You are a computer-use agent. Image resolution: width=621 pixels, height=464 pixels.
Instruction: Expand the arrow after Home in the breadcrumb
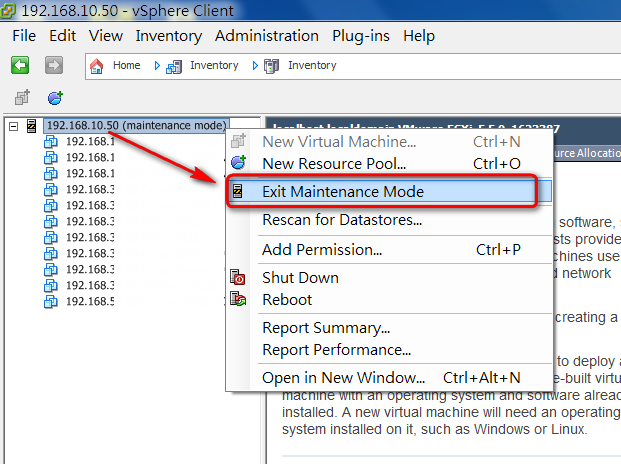tap(157, 66)
